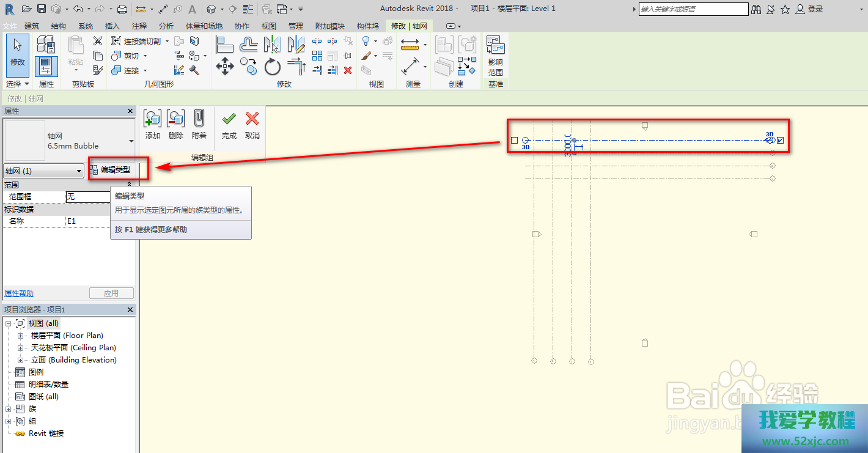Select the Rotate tool in the ribbon
This screenshot has width=868, height=453.
[272, 66]
